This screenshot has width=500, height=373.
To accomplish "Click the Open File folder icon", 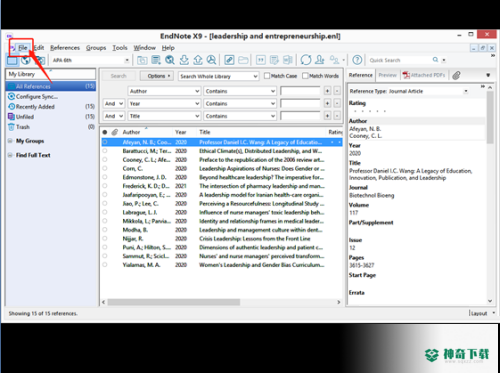I will point(243,60).
